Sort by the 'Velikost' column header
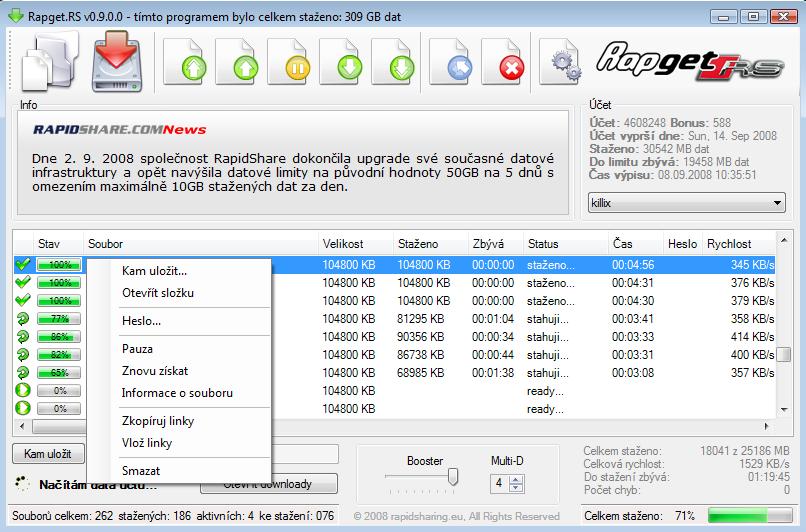This screenshot has width=806, height=532. [356, 244]
